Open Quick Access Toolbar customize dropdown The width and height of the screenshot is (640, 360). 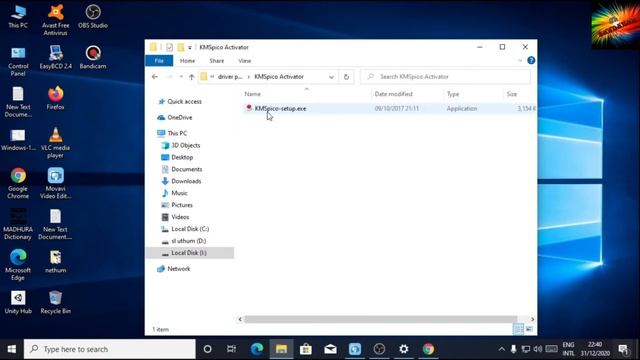(x=190, y=48)
